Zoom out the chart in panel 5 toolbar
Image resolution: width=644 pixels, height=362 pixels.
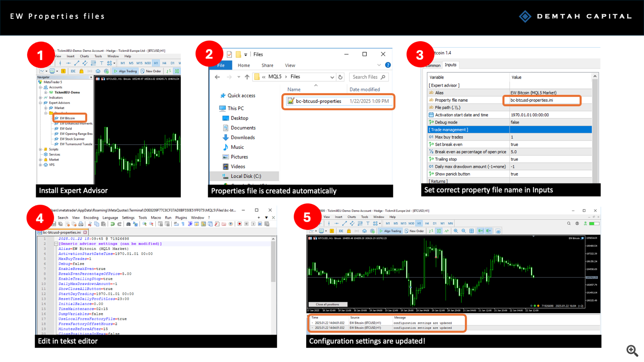pyautogui.click(x=463, y=231)
